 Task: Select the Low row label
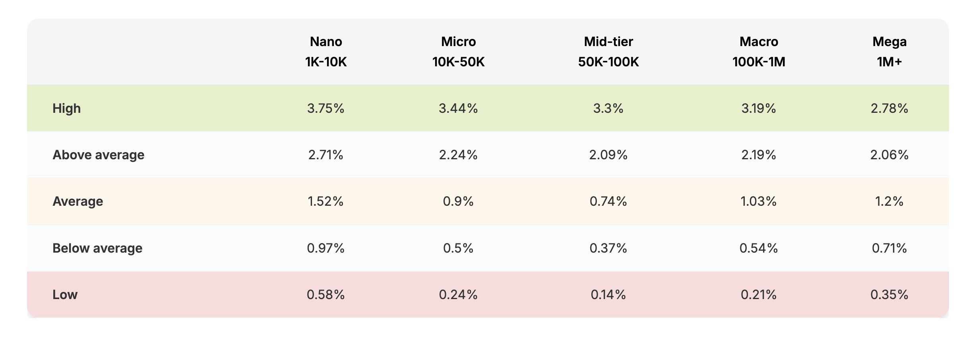coord(65,295)
